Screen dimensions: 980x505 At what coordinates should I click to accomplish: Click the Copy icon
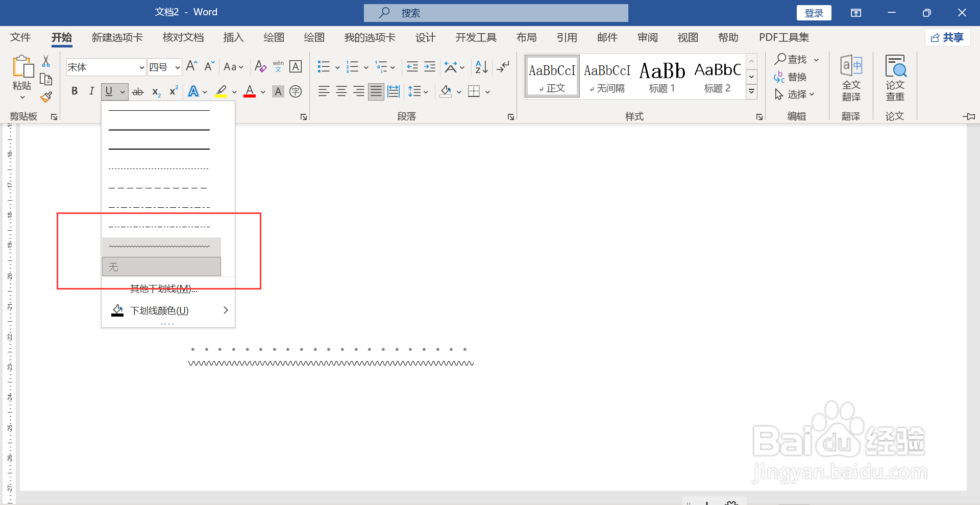coord(46,79)
